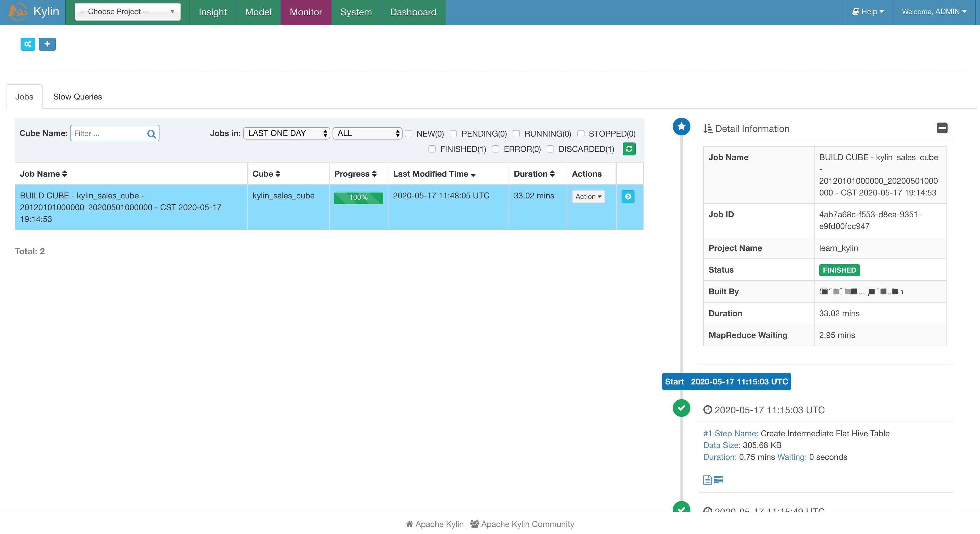
Task: Open step parameters list icon
Action: 719,480
